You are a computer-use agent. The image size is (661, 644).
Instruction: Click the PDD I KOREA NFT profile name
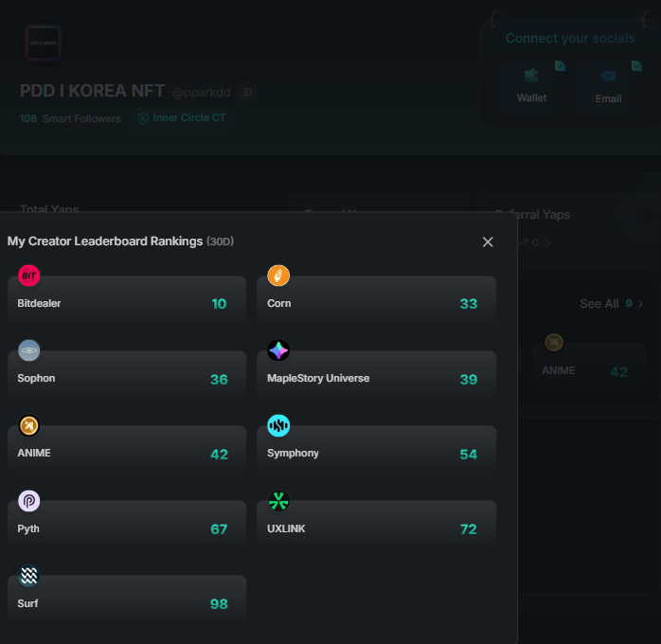pyautogui.click(x=92, y=91)
